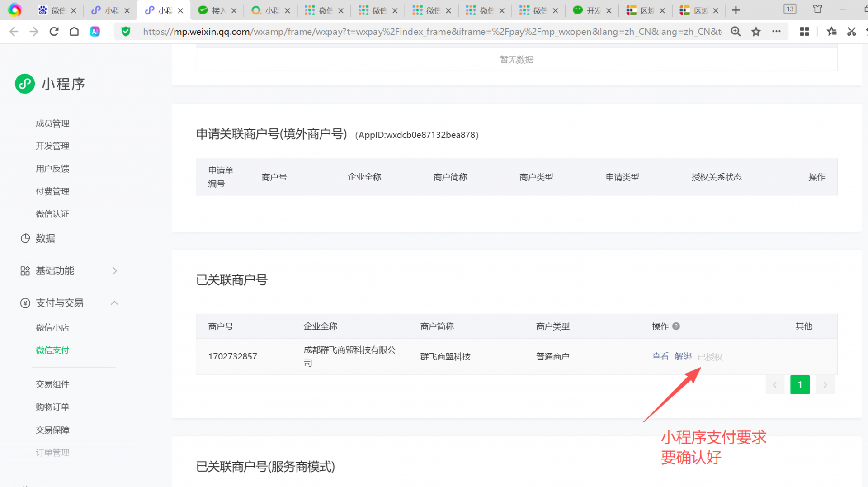Open the extensions grid icon
Viewport: 868px width, 487px height.
pos(804,32)
